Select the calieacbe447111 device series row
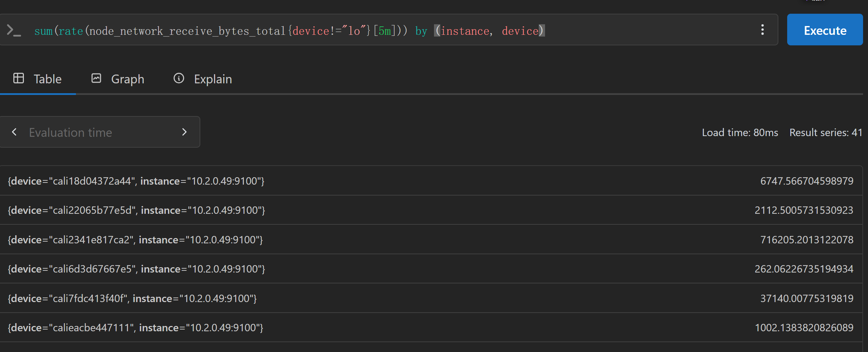Viewport: 868px width, 352px height. click(431, 327)
